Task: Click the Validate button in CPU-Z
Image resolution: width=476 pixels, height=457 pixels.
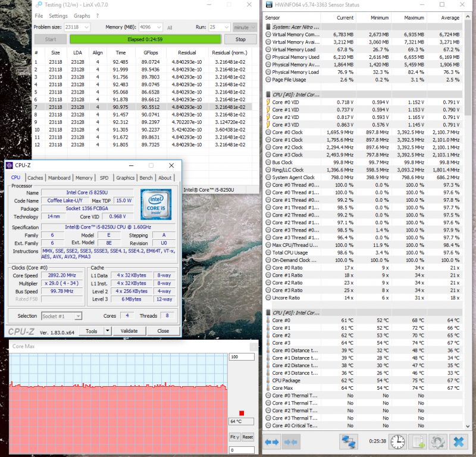Action: 129,331
